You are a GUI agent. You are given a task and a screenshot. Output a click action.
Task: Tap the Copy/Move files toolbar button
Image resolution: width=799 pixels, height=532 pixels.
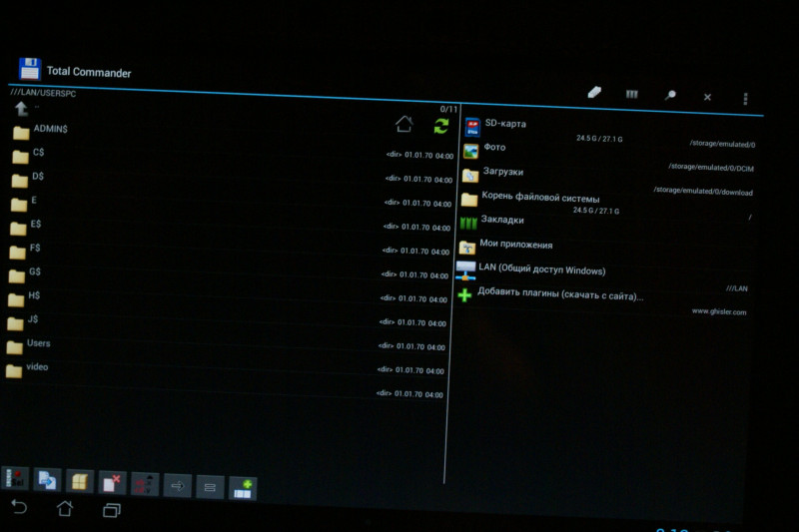47,479
